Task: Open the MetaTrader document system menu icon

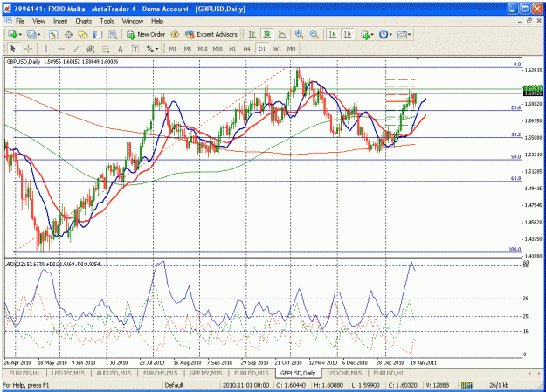Action: (x=8, y=21)
